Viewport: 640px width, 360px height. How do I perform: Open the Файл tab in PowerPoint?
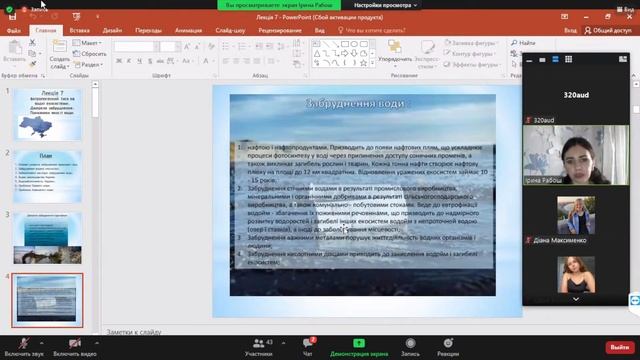click(13, 31)
